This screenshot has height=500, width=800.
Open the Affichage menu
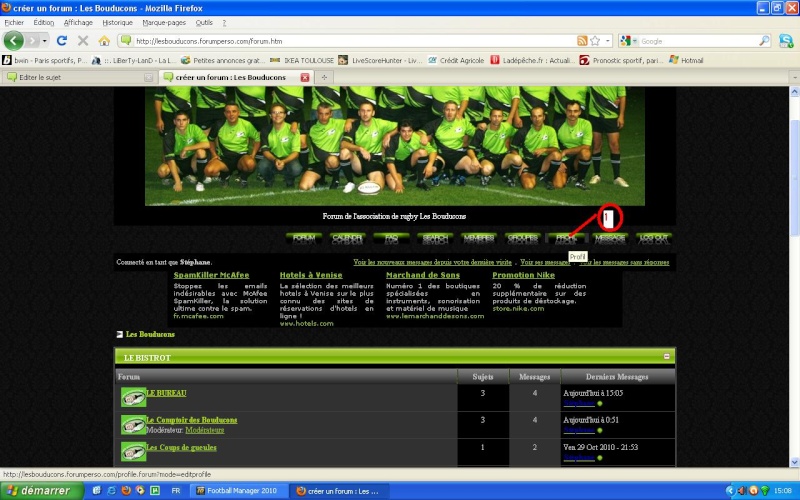click(78, 22)
